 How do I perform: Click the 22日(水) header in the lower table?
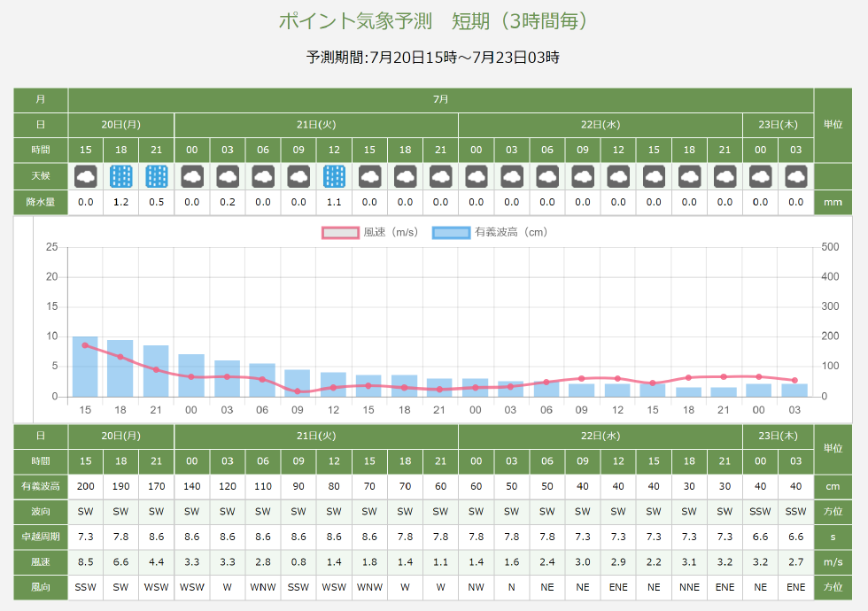(x=601, y=436)
